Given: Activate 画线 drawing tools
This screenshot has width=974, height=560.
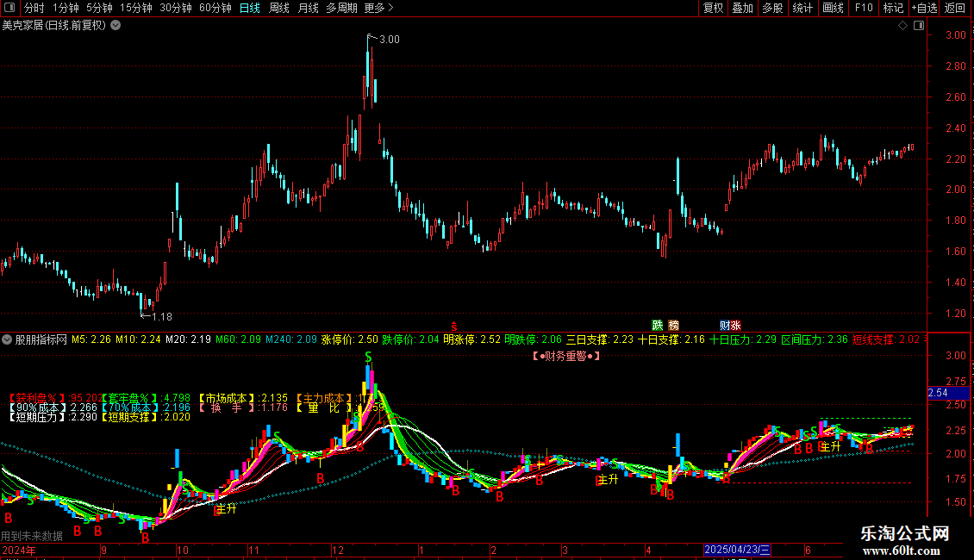Looking at the screenshot, I should 833,8.
